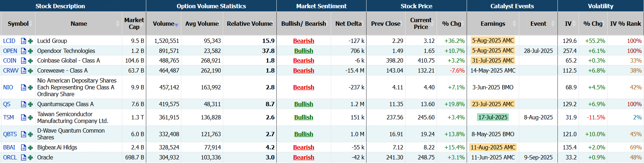Add QS with its green plus icon

(30, 104)
